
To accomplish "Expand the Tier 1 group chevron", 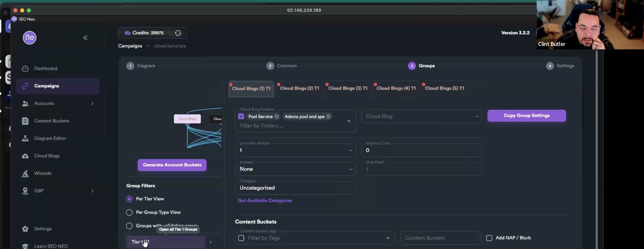I will (211, 242).
